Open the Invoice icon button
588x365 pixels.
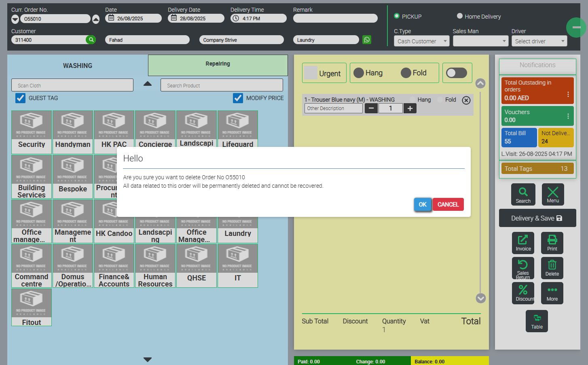[523, 243]
